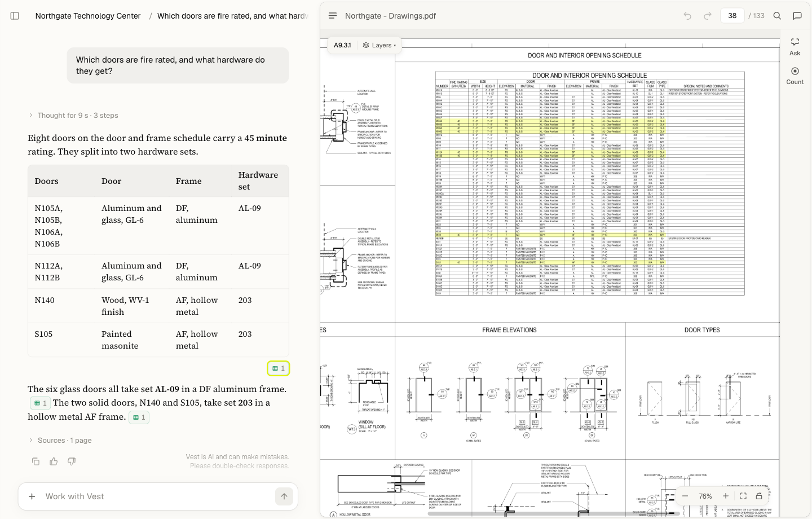Expand the "Thought for 9 s · 3 steps" section
This screenshot has height=519, width=812.
[x=74, y=116]
